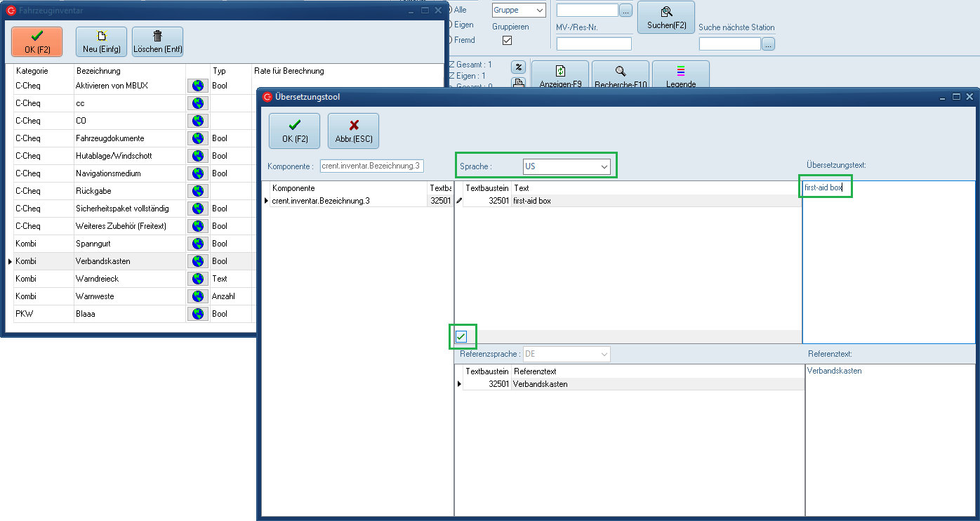Open translation globe for Verbandskasten
980x521 pixels.
pos(198,261)
